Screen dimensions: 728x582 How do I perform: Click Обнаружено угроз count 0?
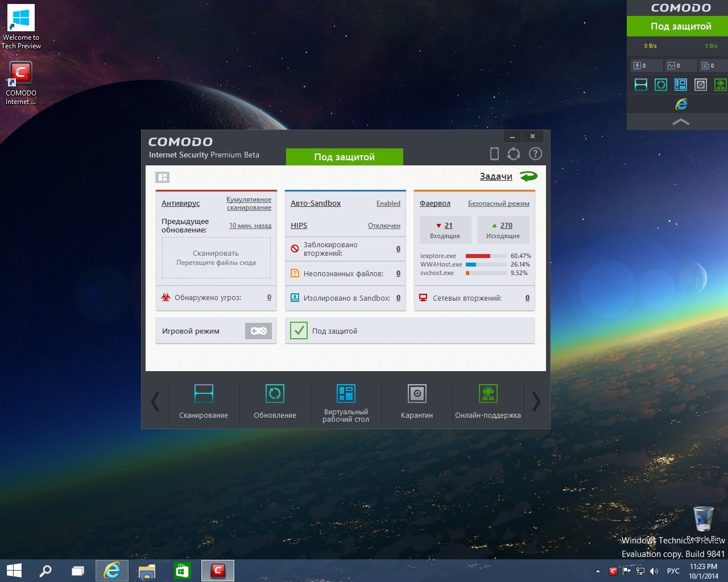click(x=270, y=297)
